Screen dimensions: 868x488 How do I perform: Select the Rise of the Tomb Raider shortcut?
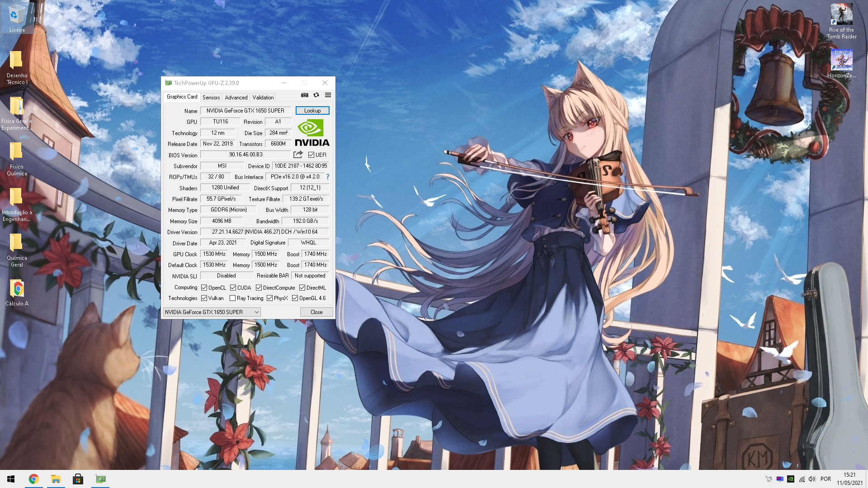tap(841, 21)
